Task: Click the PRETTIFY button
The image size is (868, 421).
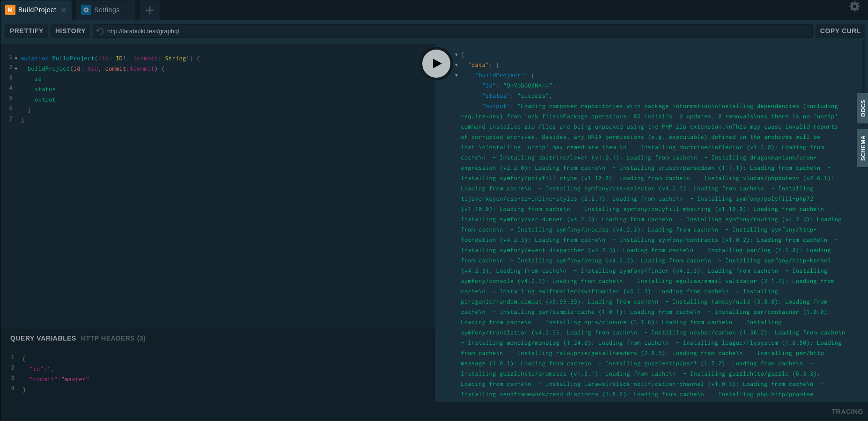Action: [x=27, y=31]
